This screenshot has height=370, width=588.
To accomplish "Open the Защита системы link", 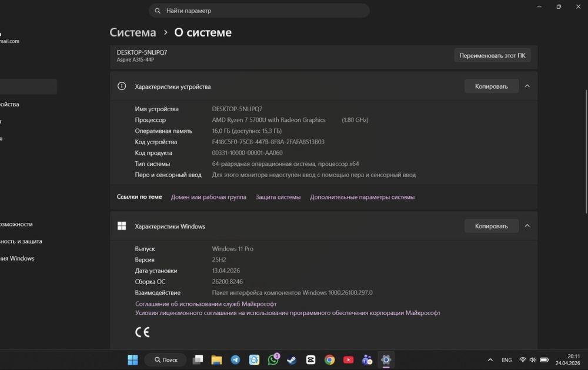I will tap(278, 197).
